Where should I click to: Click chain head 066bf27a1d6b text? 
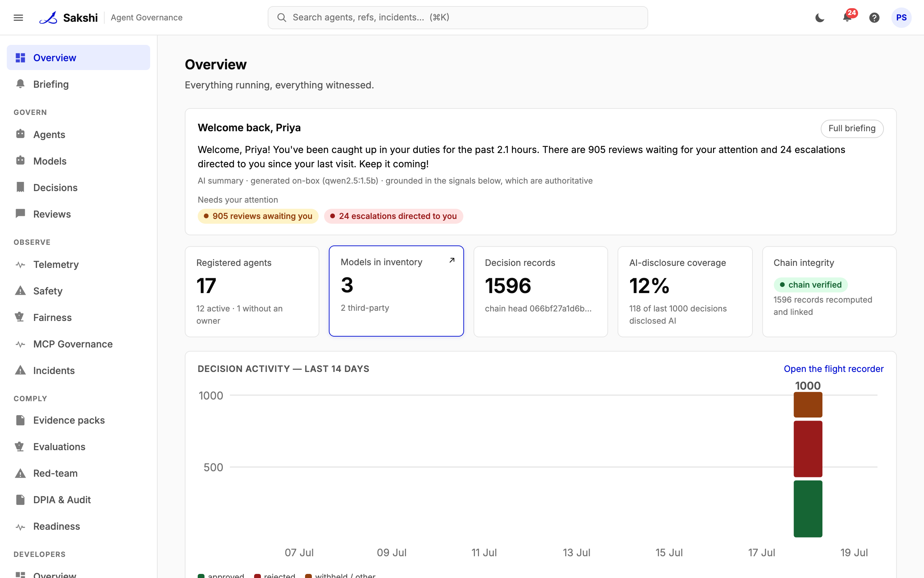coord(538,308)
